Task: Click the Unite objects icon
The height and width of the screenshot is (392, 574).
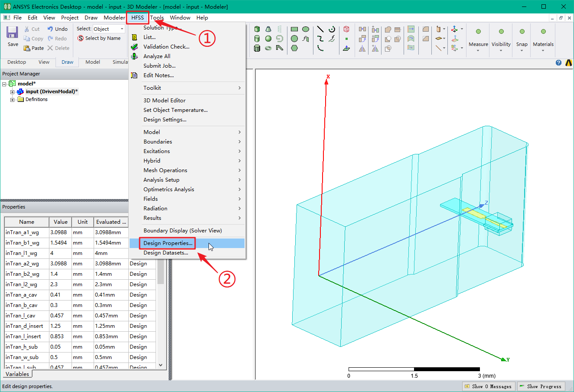Action: click(388, 29)
